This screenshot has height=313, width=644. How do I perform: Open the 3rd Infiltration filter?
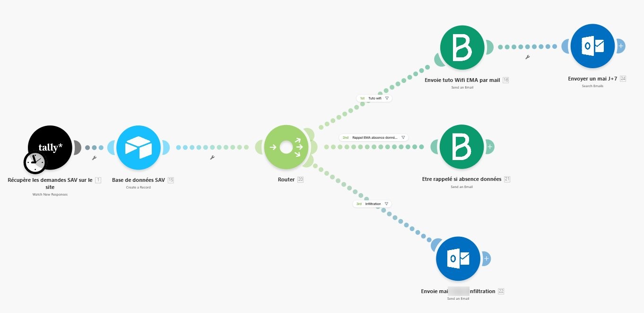click(373, 204)
